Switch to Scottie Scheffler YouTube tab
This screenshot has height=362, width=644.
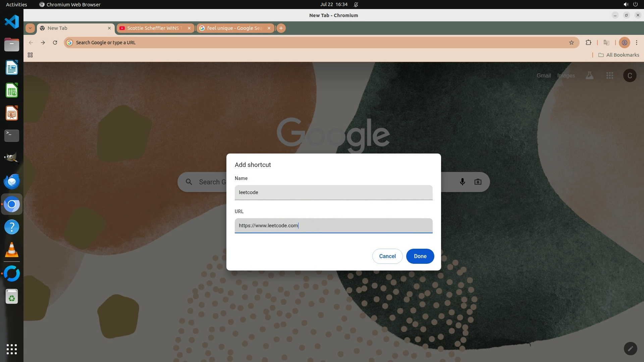tap(154, 28)
